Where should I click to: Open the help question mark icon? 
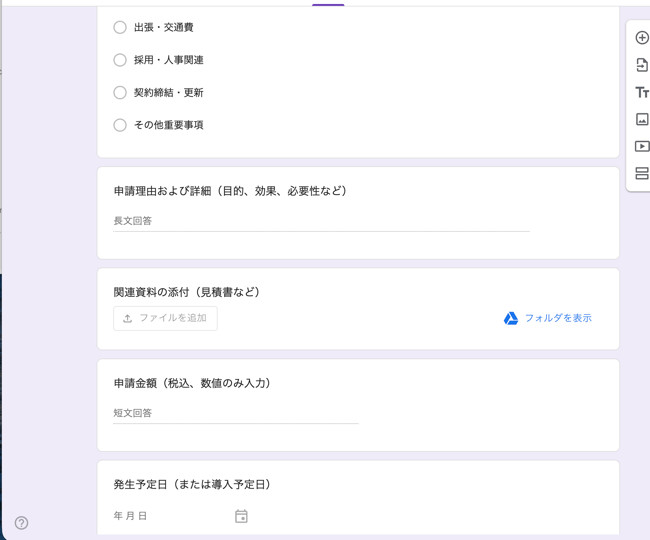tap(21, 523)
